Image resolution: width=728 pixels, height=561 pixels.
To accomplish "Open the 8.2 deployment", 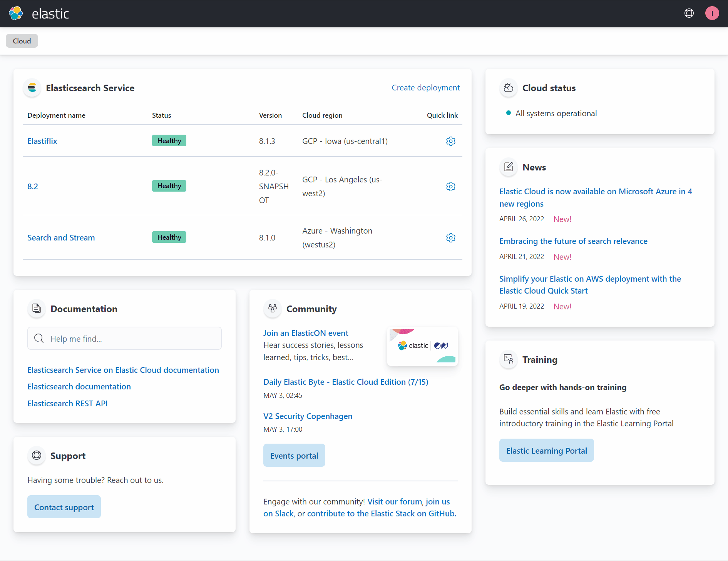I will tap(33, 187).
